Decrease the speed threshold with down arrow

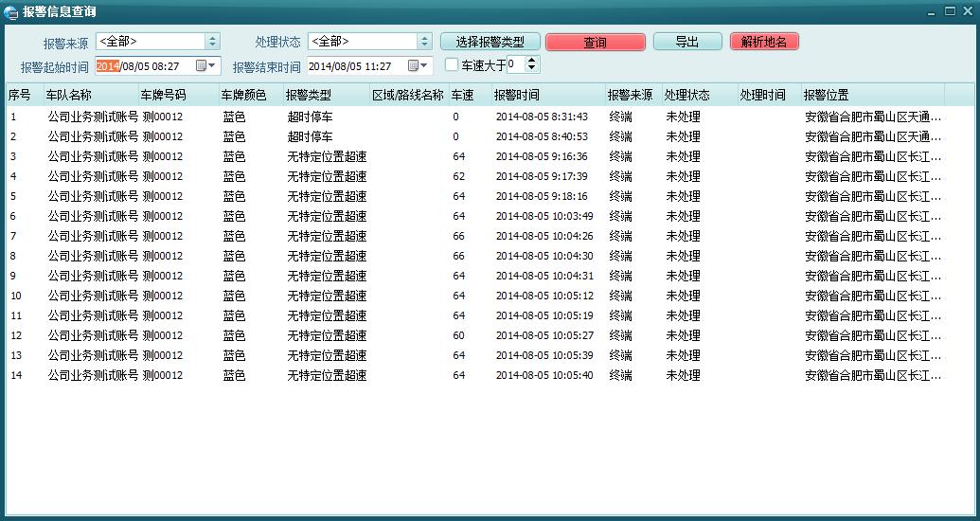(x=531, y=69)
